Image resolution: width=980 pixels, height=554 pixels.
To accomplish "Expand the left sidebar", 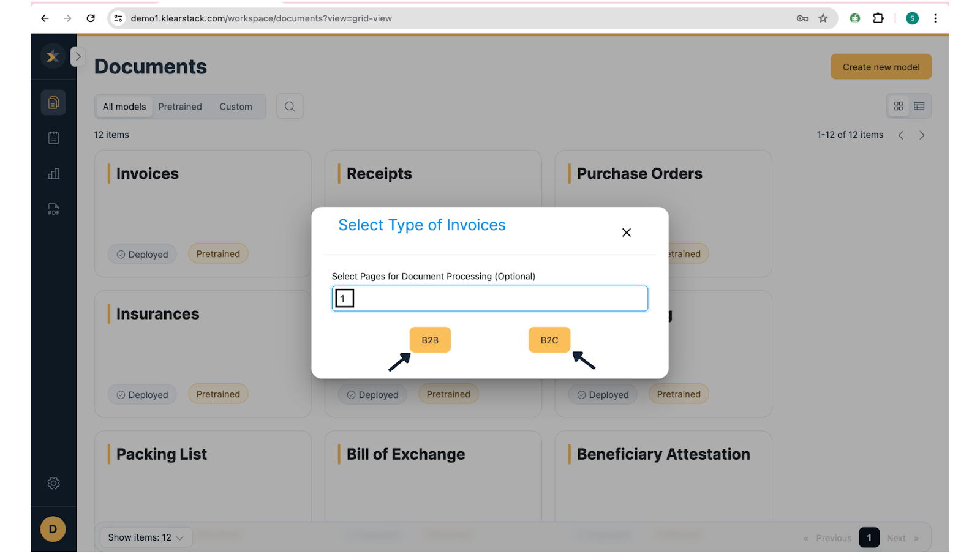I will [x=78, y=56].
